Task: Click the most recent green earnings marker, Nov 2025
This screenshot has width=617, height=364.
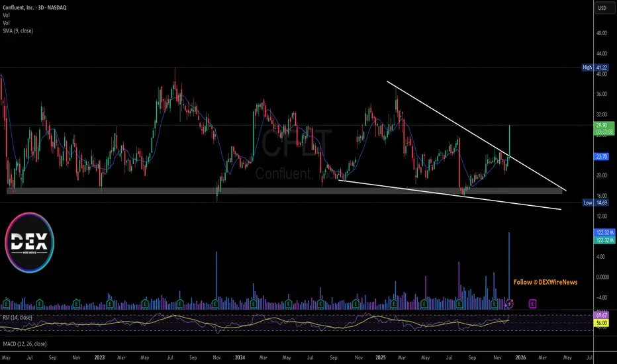Action: tap(495, 304)
